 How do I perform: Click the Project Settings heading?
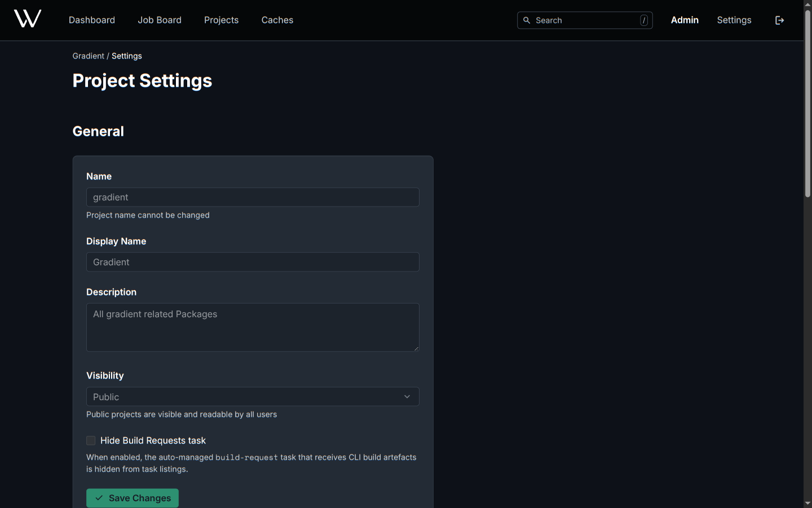(142, 81)
